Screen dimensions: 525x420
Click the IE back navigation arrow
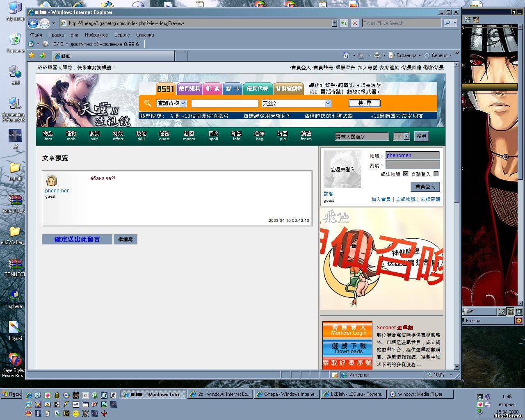click(33, 23)
